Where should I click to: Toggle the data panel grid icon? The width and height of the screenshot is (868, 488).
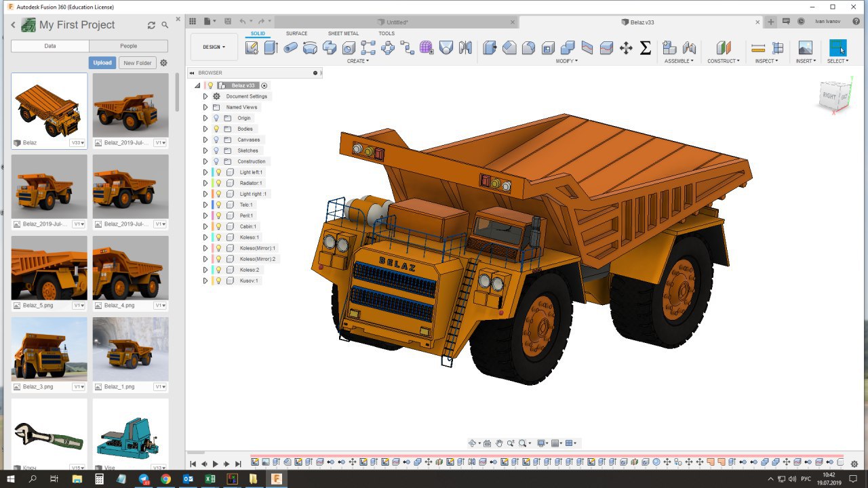tap(193, 22)
